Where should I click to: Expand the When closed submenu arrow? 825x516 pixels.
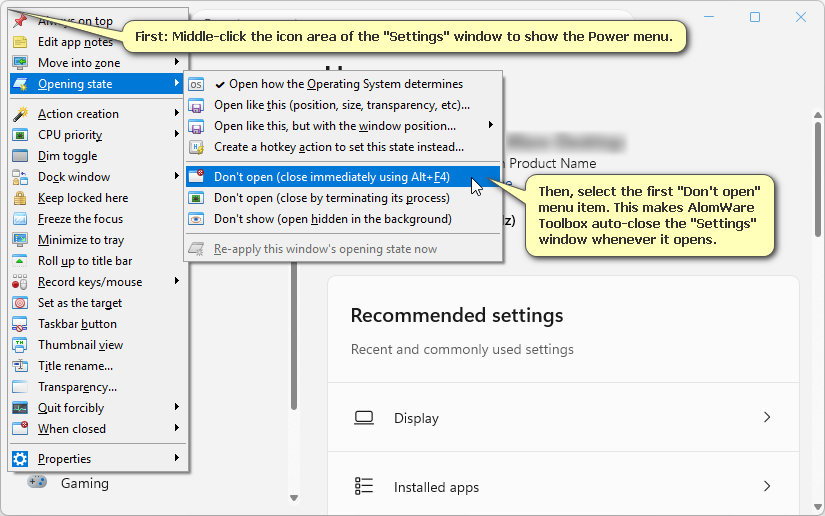177,428
